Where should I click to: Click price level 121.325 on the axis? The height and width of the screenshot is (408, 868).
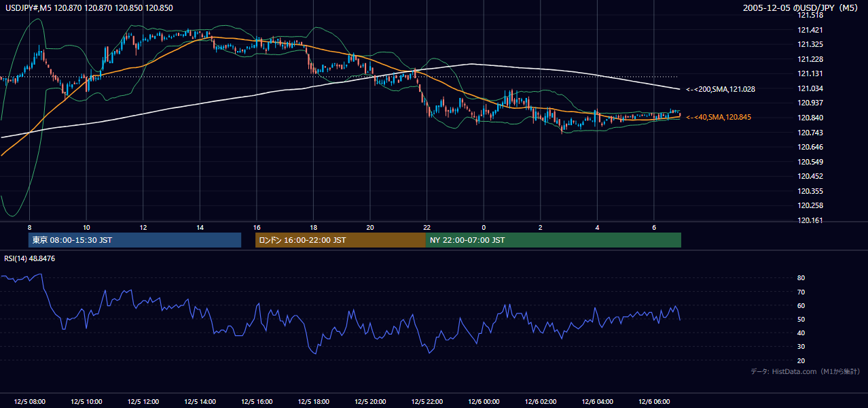(810, 44)
